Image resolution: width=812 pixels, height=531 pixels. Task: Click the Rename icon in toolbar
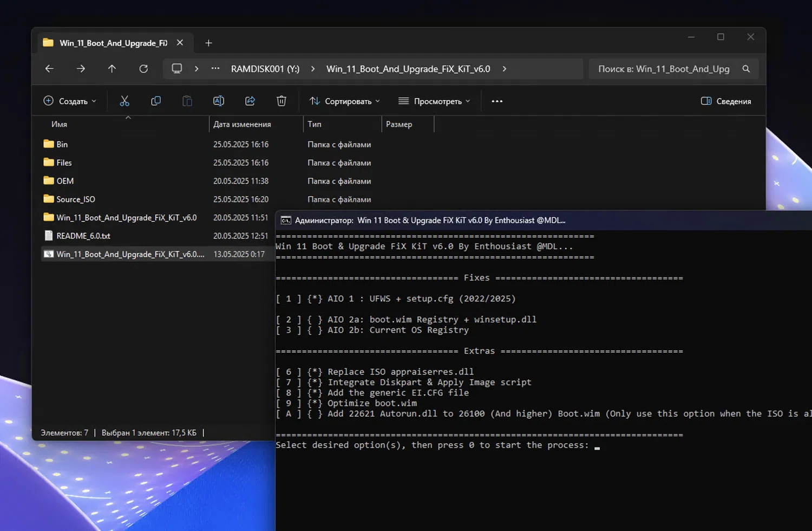(219, 101)
